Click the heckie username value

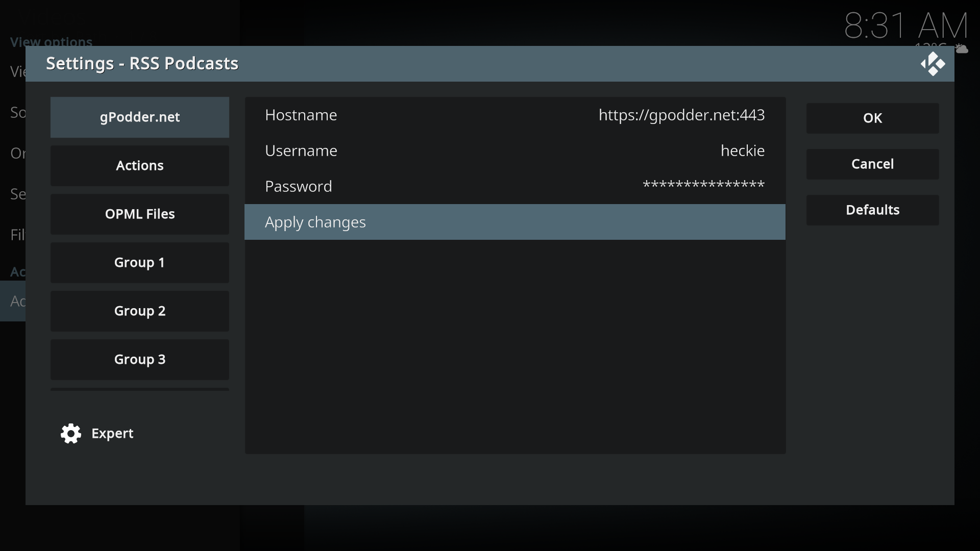point(742,151)
